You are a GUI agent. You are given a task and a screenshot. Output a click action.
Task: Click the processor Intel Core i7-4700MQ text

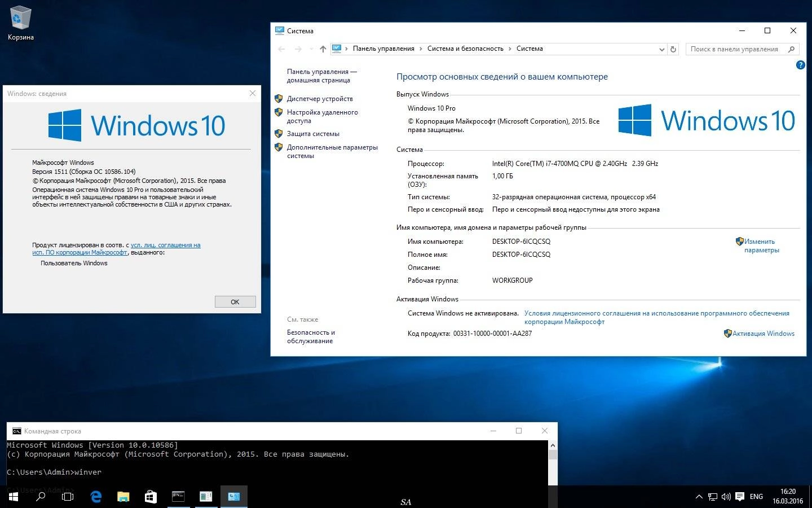pyautogui.click(x=575, y=164)
